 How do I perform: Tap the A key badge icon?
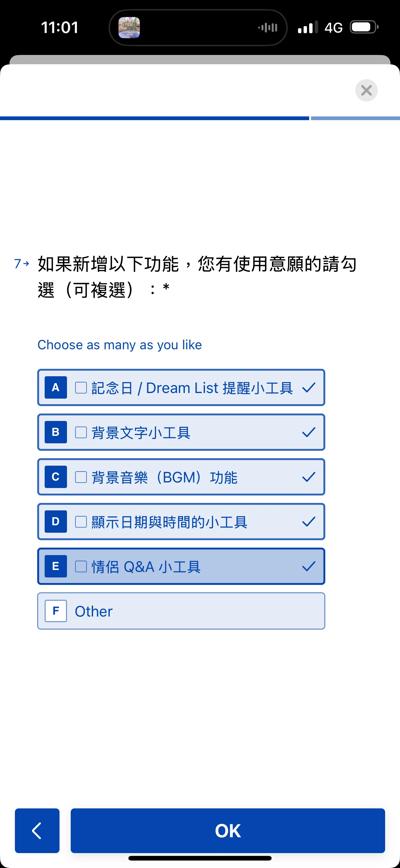coord(56,387)
